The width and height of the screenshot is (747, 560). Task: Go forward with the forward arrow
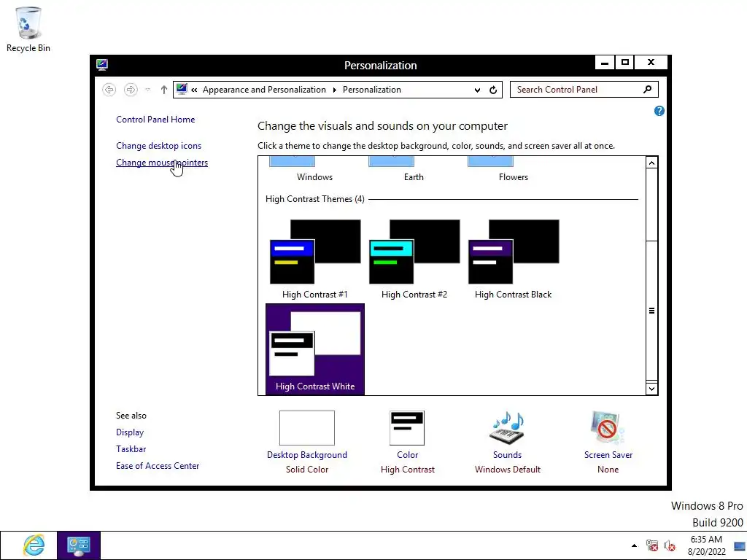tap(131, 90)
